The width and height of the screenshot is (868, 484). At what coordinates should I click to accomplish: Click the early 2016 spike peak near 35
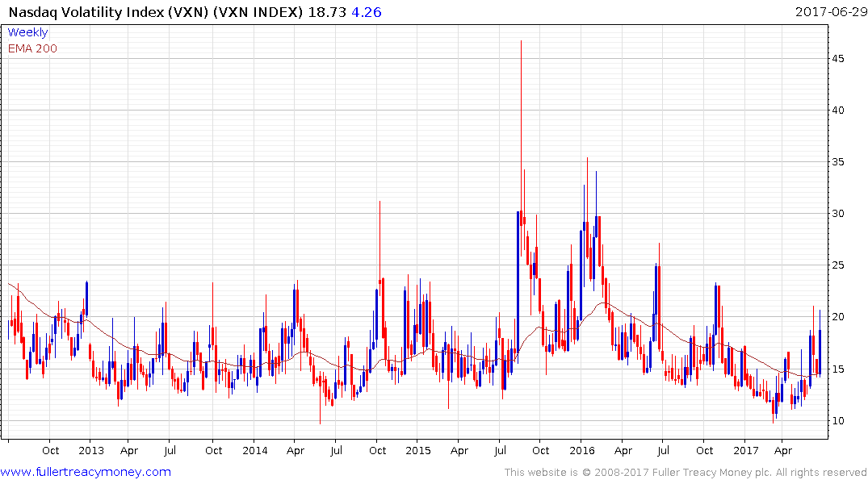(x=587, y=159)
